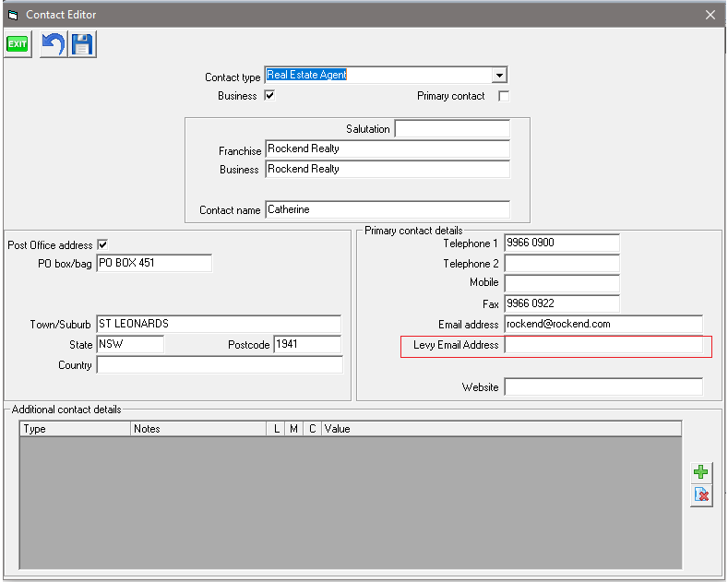Add a contact detail with green plus
728x582 pixels.
coord(701,472)
